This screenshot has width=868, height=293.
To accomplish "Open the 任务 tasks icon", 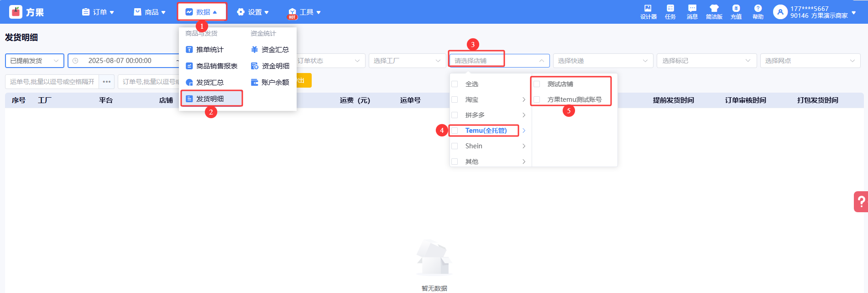I will coord(670,8).
